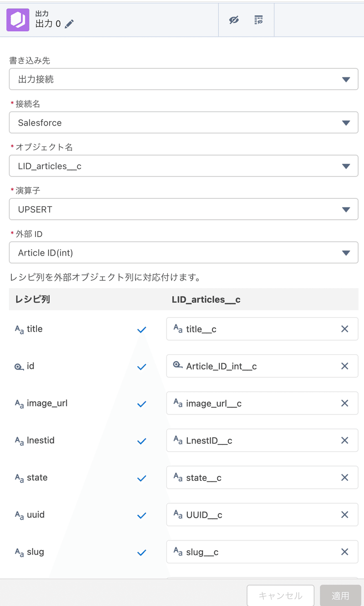Screen dimensions: 364x606
Task: Click the pencil icon to rename 出力 0
Action: 69,24
